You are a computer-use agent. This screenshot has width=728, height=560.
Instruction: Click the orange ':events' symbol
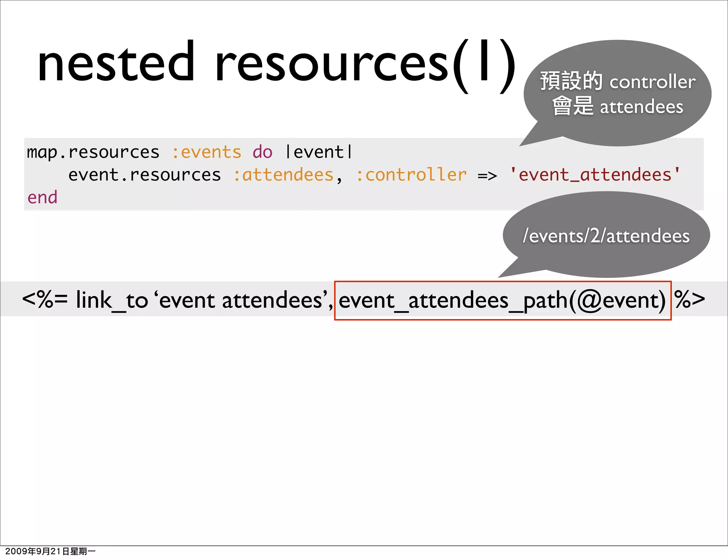206,152
